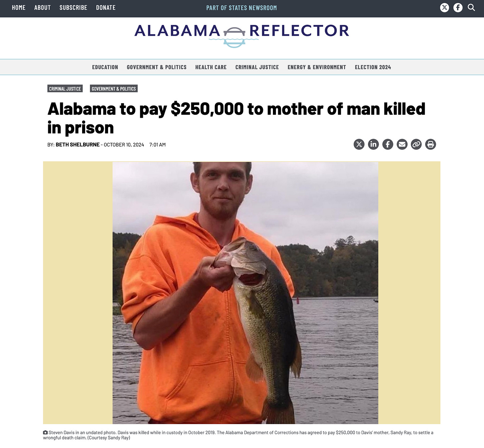The image size is (484, 448).
Task: Go to the Health Care section
Action: (x=211, y=67)
